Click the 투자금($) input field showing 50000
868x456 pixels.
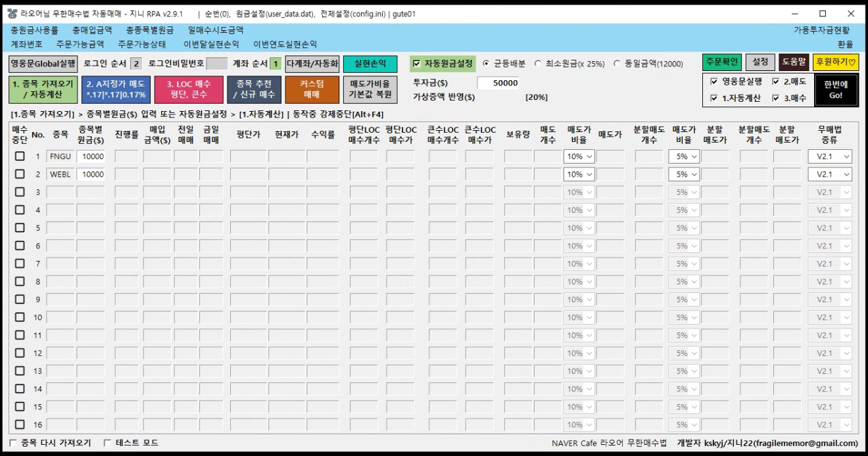coord(498,83)
